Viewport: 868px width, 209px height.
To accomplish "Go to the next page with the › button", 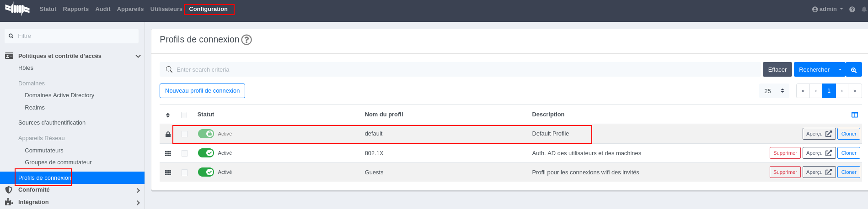I will coord(842,91).
